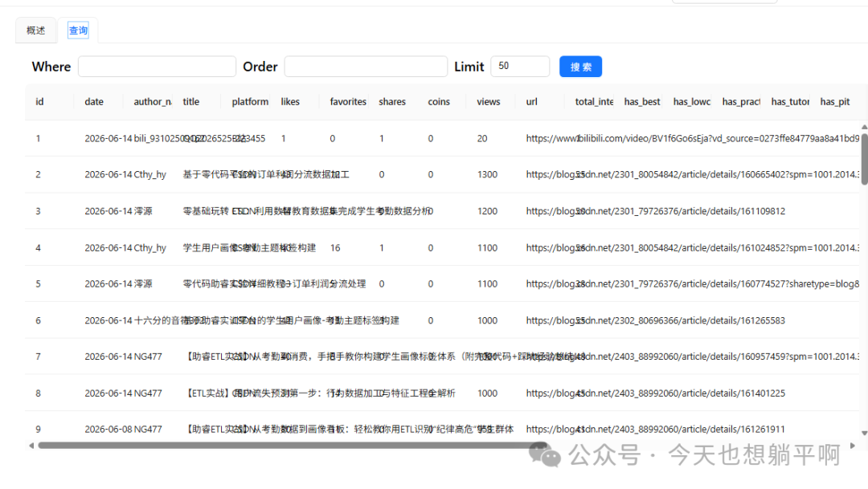Click the horizontal scrollbar thumb

(293, 446)
